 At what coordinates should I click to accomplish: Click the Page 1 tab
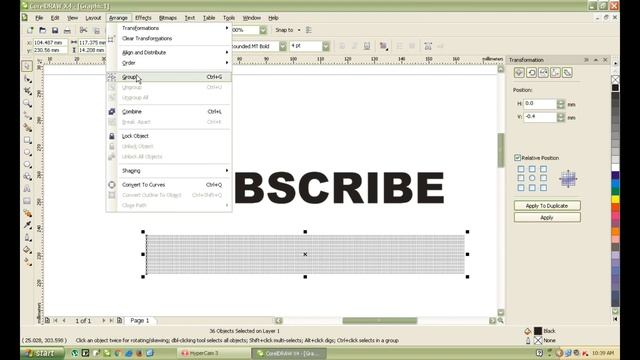[140, 321]
